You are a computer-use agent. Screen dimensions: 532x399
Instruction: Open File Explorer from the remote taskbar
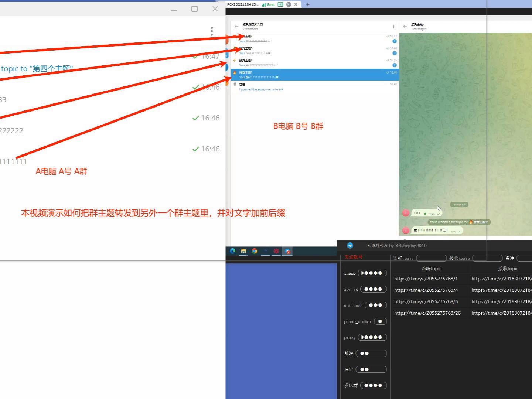[x=243, y=251]
